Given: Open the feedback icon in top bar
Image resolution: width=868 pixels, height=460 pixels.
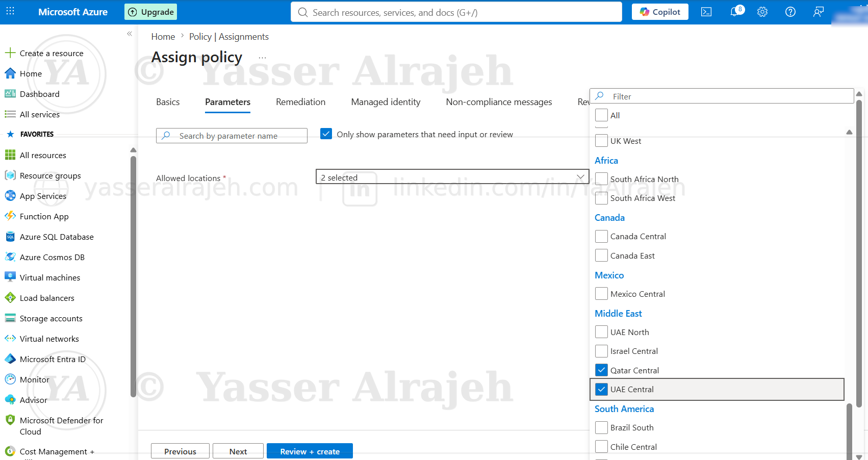Looking at the screenshot, I should pyautogui.click(x=819, y=12).
